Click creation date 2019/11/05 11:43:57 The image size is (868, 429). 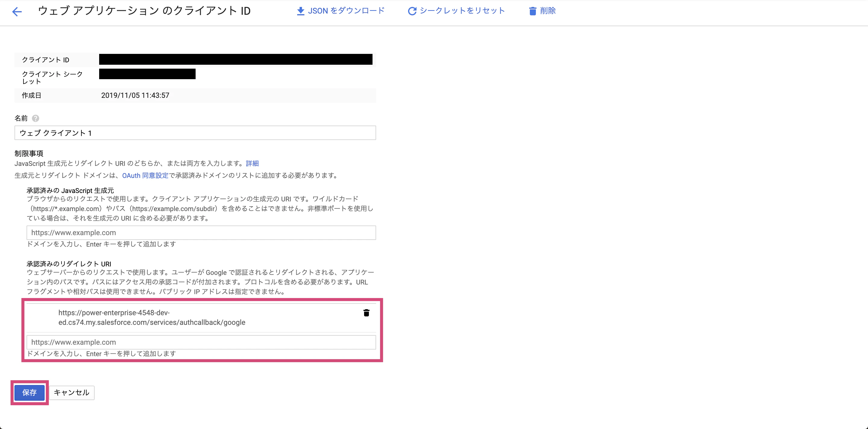click(x=135, y=95)
